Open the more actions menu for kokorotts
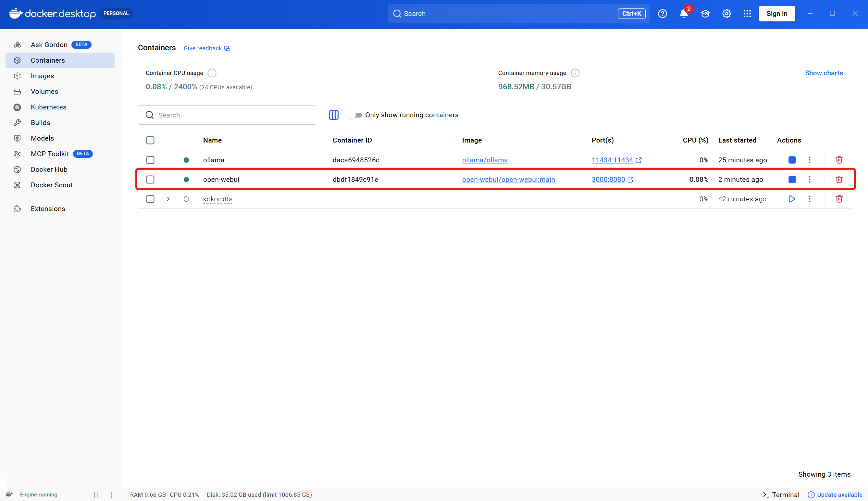This screenshot has width=868, height=501. (x=809, y=199)
